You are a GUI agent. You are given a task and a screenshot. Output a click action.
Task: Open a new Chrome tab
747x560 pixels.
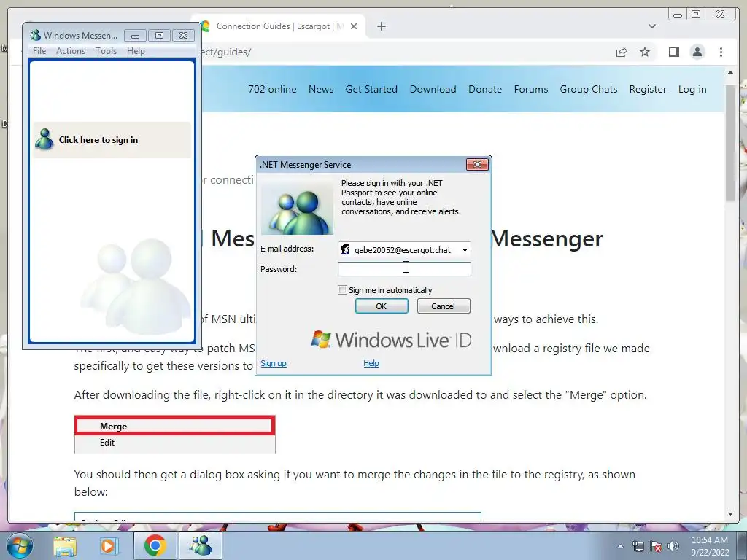[x=381, y=26]
